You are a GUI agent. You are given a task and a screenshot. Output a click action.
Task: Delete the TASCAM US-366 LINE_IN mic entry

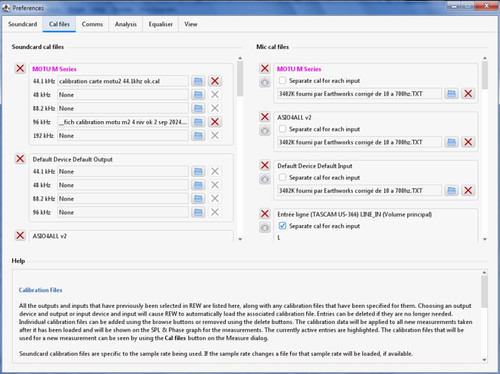click(265, 214)
